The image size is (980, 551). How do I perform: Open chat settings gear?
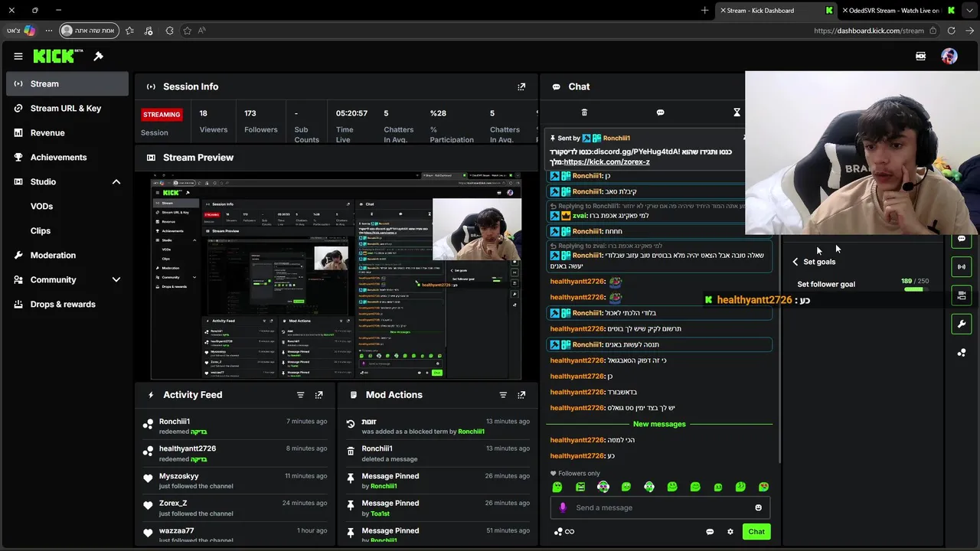pos(730,532)
